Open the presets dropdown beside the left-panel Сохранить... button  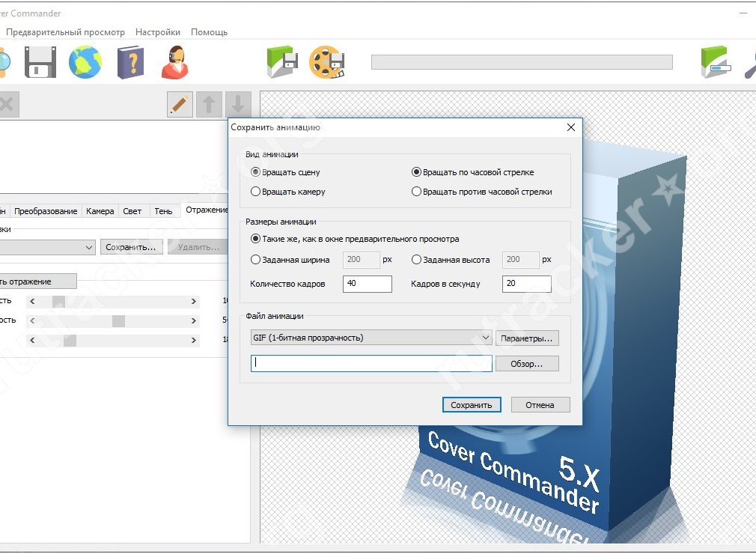click(47, 247)
